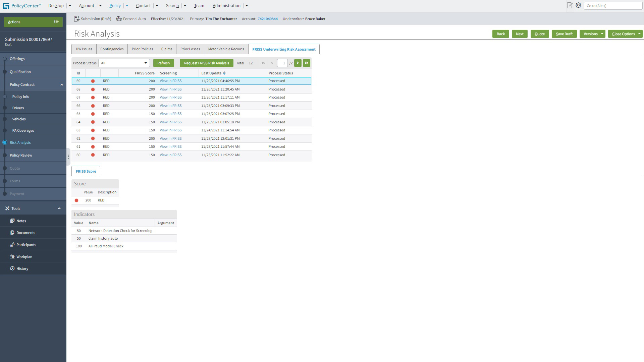Image resolution: width=644 pixels, height=362 pixels.
Task: Open the History tool
Action: (x=22, y=268)
